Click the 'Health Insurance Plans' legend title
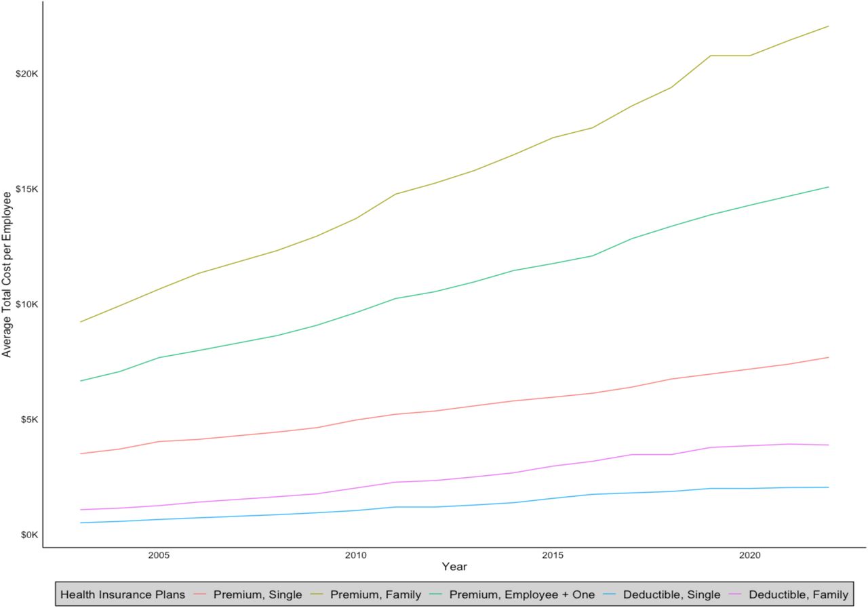The width and height of the screenshot is (868, 608). (123, 594)
